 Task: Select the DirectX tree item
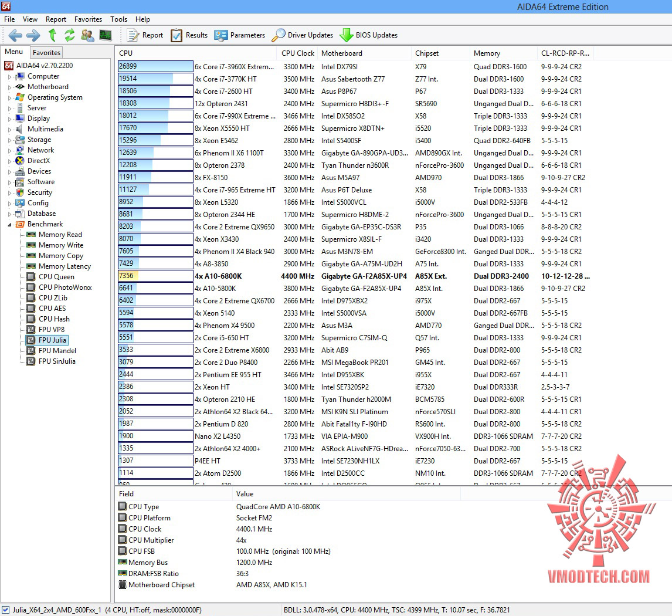[x=39, y=161]
